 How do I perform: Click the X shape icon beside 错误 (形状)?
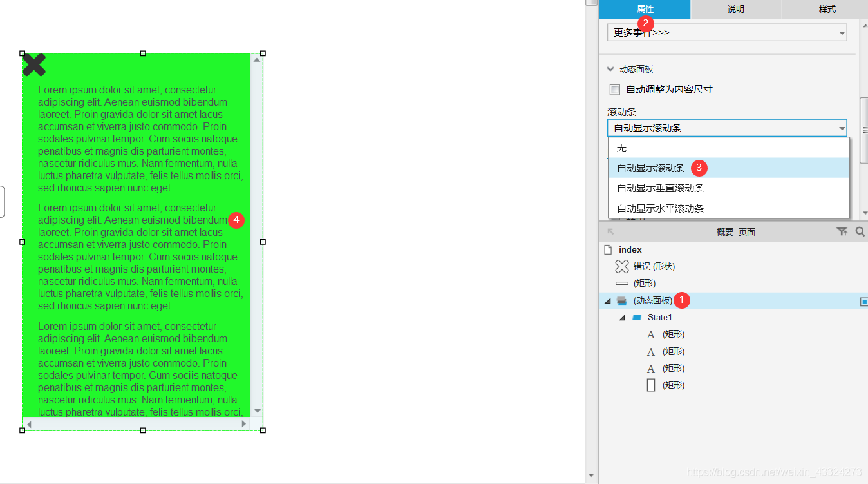pyautogui.click(x=622, y=266)
